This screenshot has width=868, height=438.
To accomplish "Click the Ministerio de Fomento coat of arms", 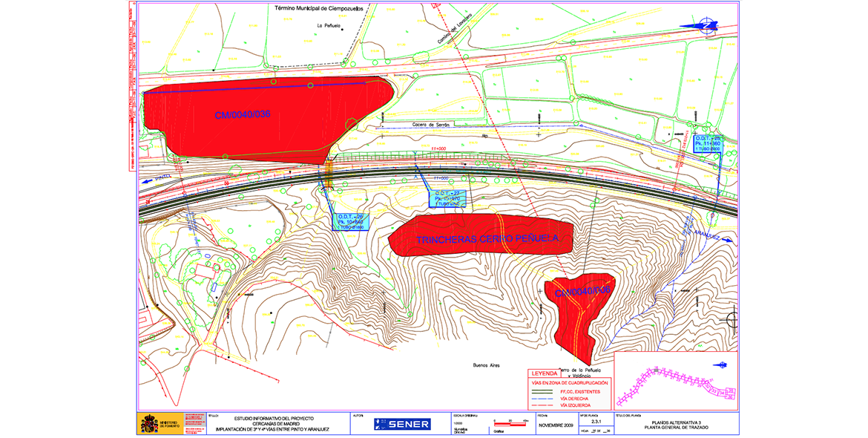I will pyautogui.click(x=148, y=424).
